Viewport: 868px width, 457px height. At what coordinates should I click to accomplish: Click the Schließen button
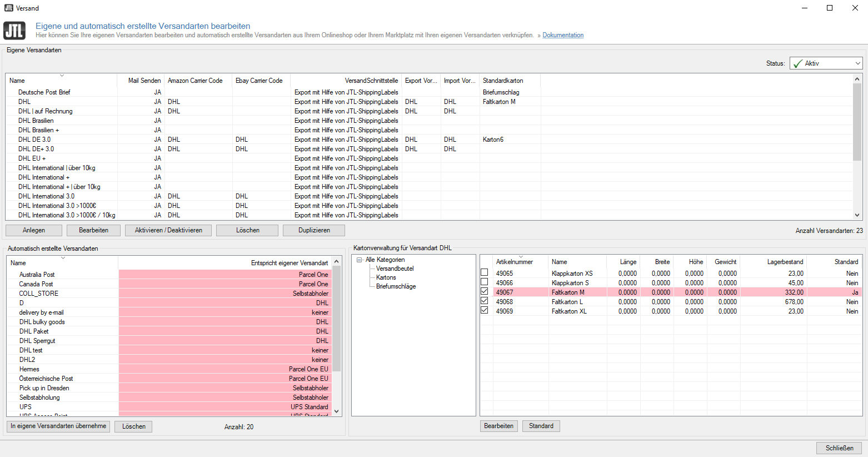tap(839, 448)
